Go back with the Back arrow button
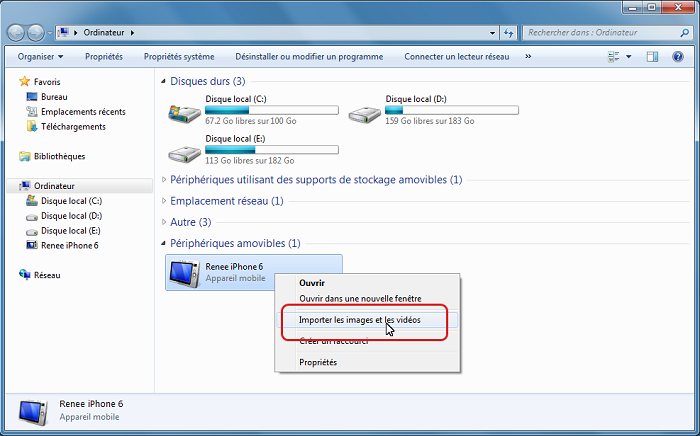Image resolution: width=700 pixels, height=436 pixels. tap(16, 33)
